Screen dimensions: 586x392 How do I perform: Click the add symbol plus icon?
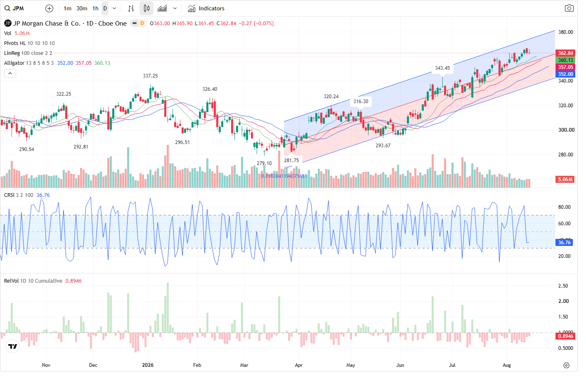point(49,8)
